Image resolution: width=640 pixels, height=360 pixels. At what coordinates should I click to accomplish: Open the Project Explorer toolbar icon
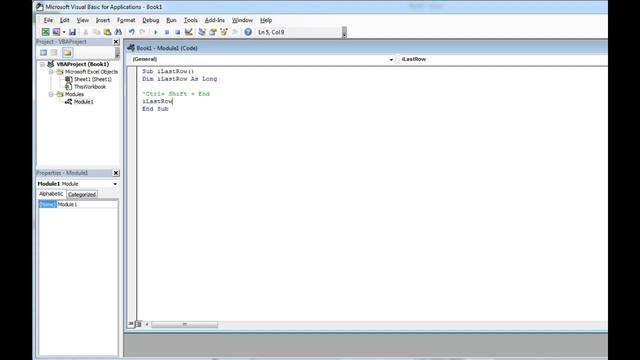[x=202, y=32]
